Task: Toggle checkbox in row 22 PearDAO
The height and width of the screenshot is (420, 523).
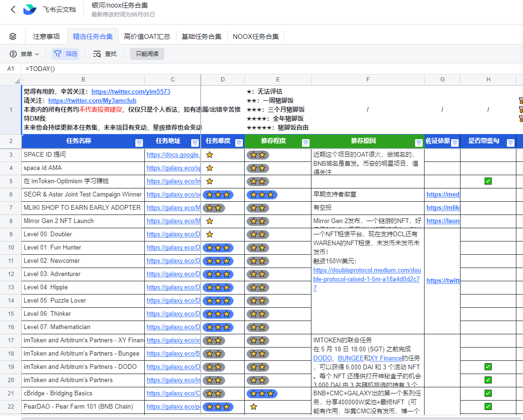Action: [488, 406]
